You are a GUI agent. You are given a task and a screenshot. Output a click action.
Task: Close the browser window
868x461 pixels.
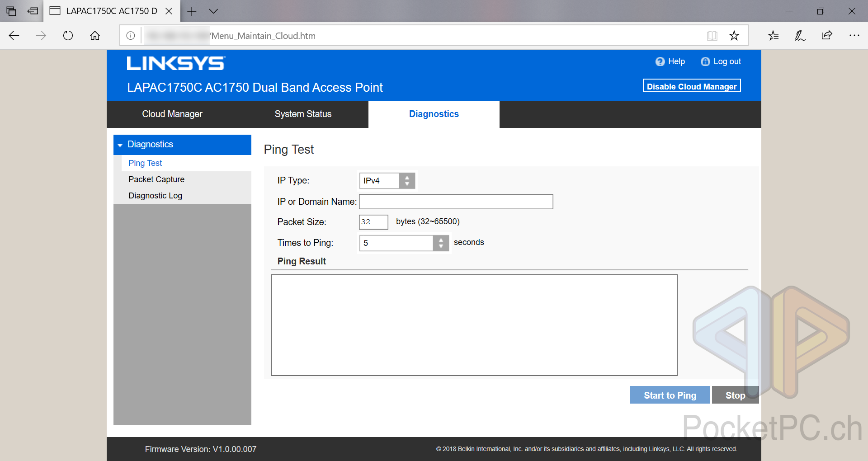(852, 11)
